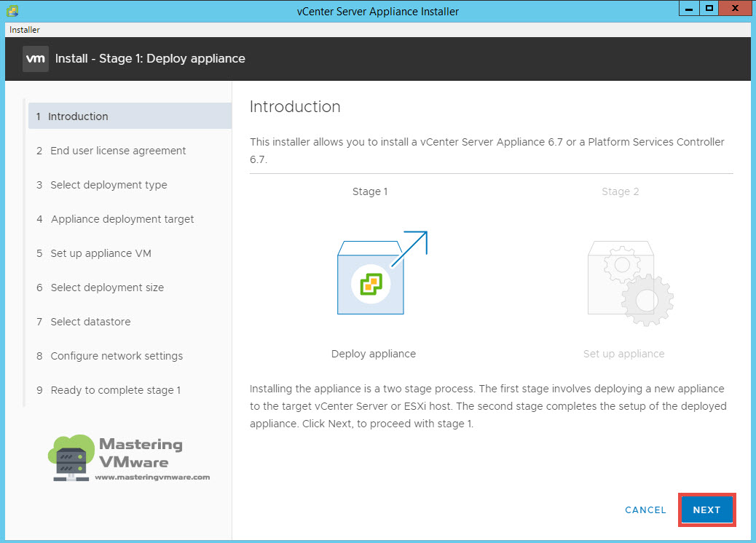Click the CANCEL button
756x543 pixels.
pos(645,510)
